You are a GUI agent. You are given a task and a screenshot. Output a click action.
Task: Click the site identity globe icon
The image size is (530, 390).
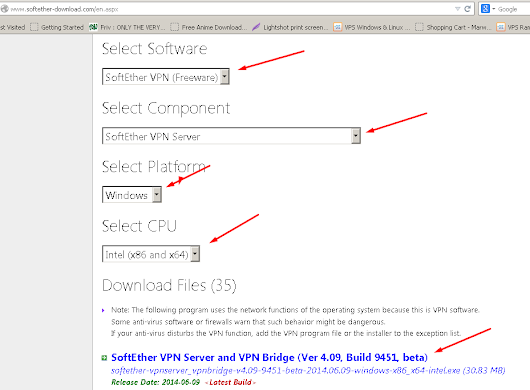[x=4, y=9]
